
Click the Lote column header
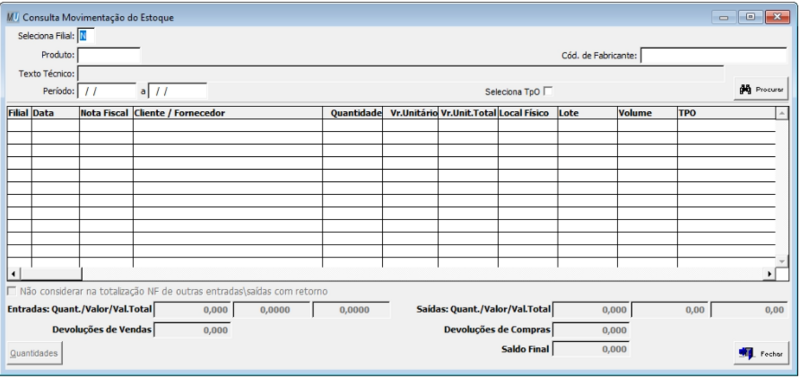click(x=587, y=113)
